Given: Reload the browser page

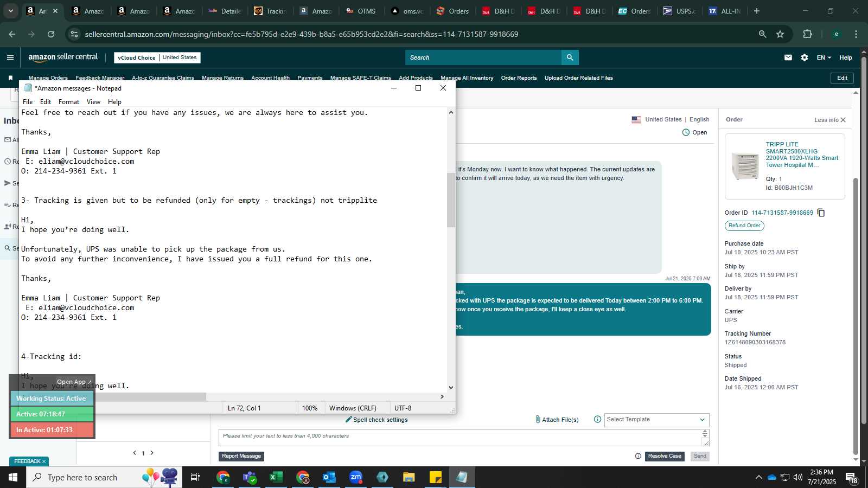Looking at the screenshot, I should point(51,34).
